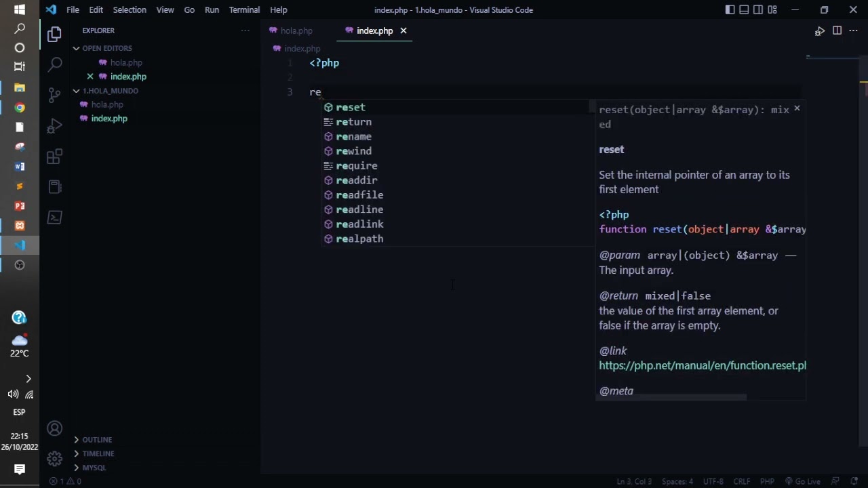Open the Accounts menu icon
This screenshot has width=868, height=488.
pos(55,429)
